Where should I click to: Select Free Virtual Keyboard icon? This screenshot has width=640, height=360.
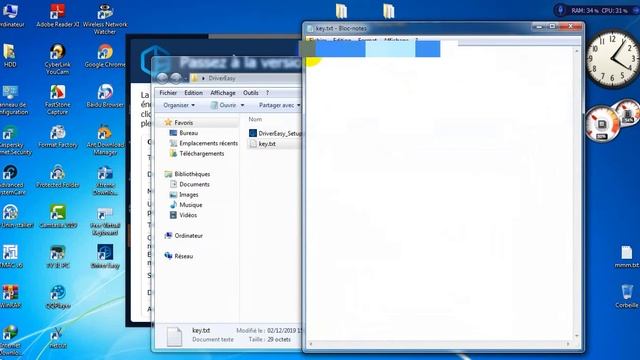point(105,221)
